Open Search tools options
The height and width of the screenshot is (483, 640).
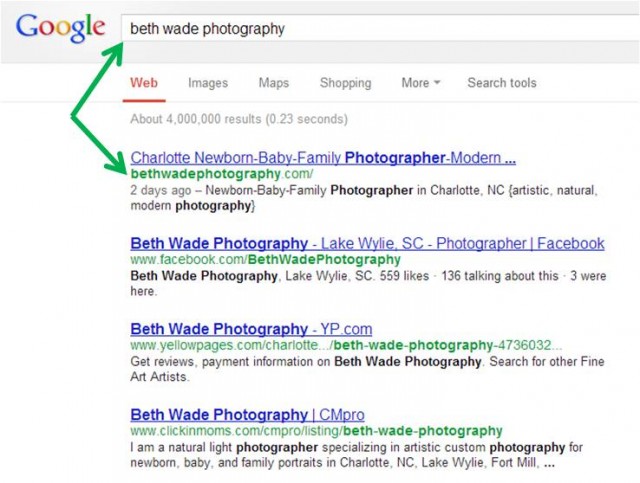click(x=502, y=83)
